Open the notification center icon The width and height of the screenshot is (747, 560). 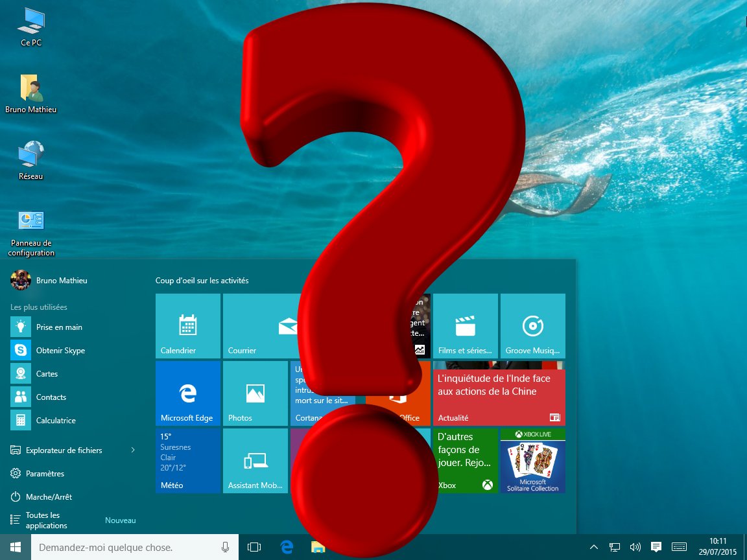pyautogui.click(x=656, y=547)
